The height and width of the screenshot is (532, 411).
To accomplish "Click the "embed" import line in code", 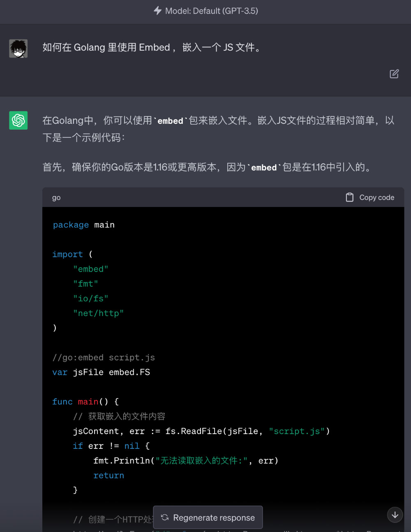I will point(91,269).
